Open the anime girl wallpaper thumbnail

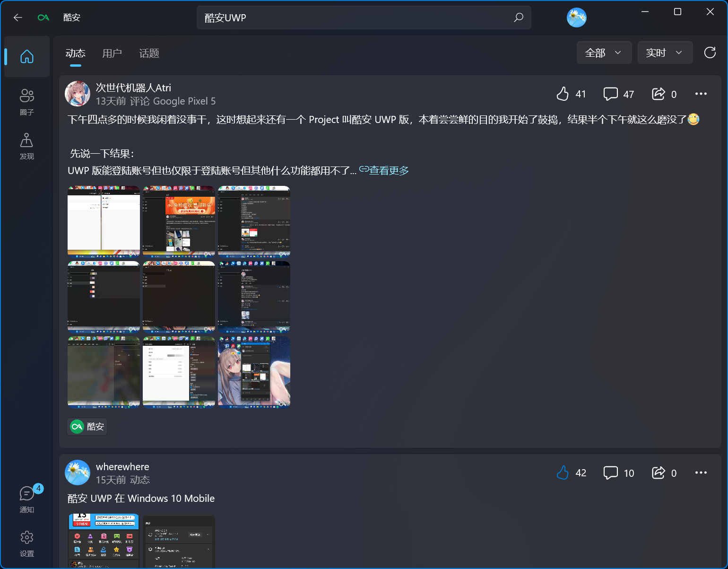(254, 372)
